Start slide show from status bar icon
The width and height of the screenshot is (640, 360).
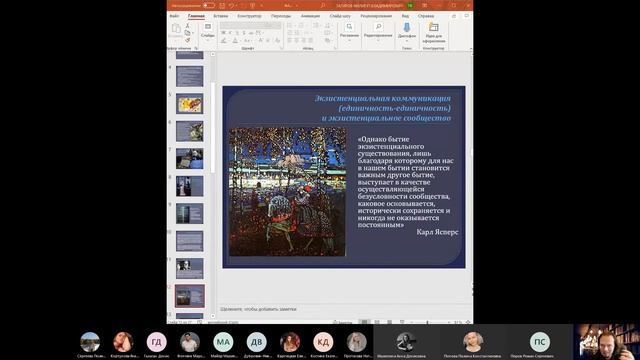(402, 322)
